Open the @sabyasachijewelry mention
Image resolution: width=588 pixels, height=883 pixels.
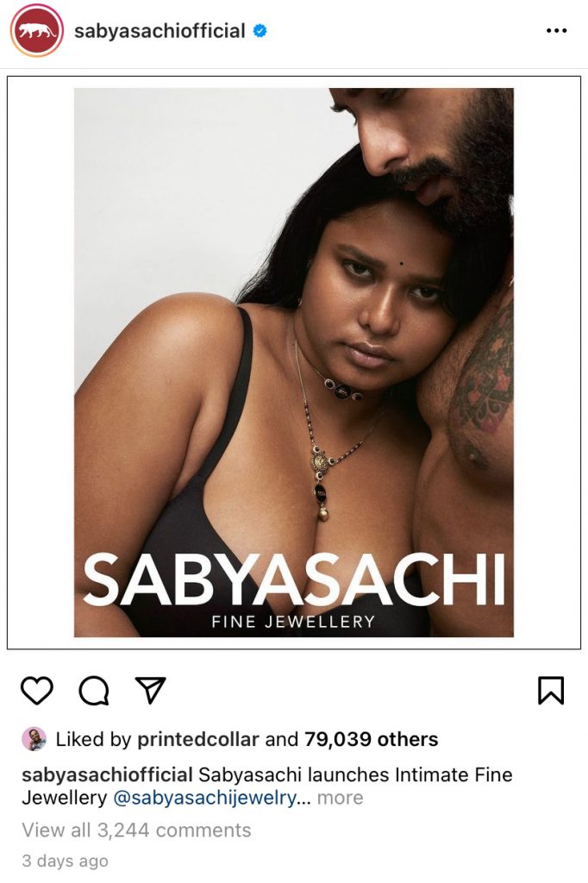point(204,798)
